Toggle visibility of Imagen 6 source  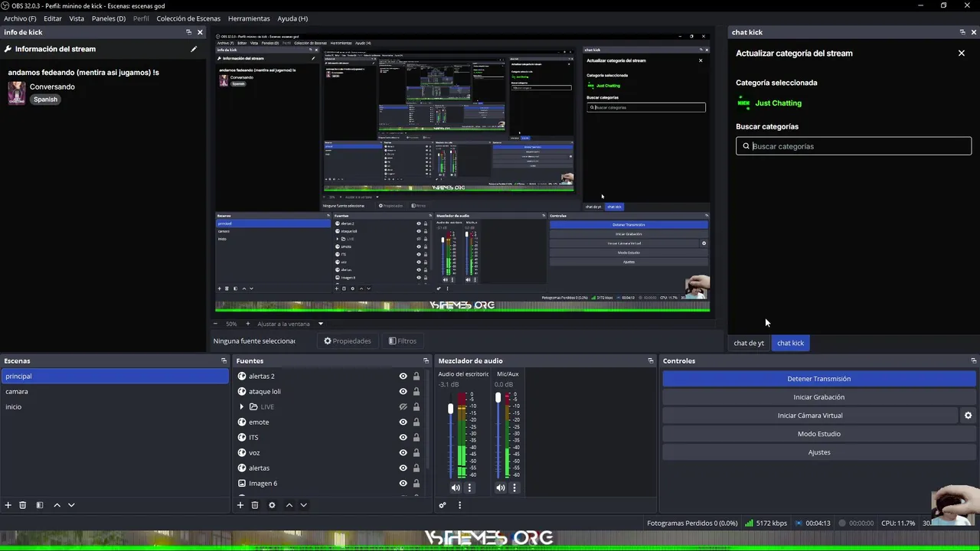tap(403, 483)
